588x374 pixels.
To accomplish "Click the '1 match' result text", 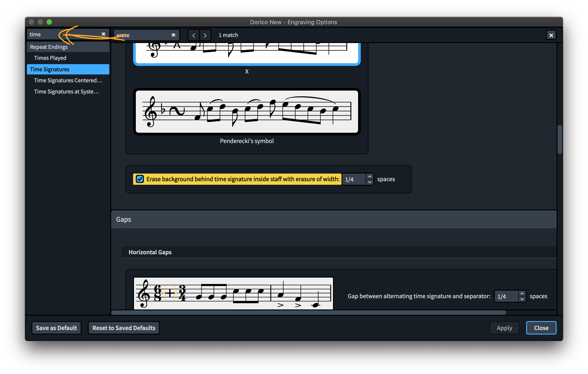I will point(228,35).
